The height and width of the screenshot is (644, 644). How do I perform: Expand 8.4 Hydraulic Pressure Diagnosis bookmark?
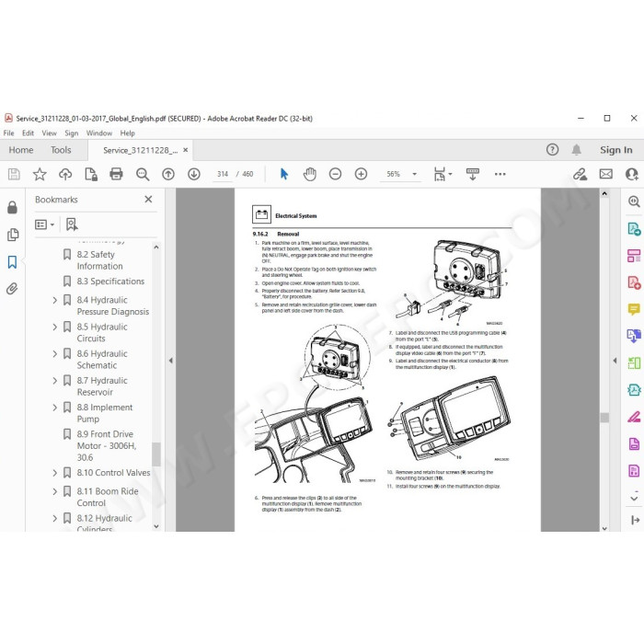click(x=54, y=300)
